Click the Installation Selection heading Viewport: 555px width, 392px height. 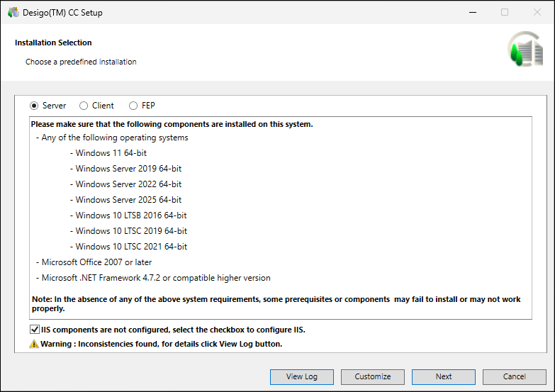pos(53,43)
